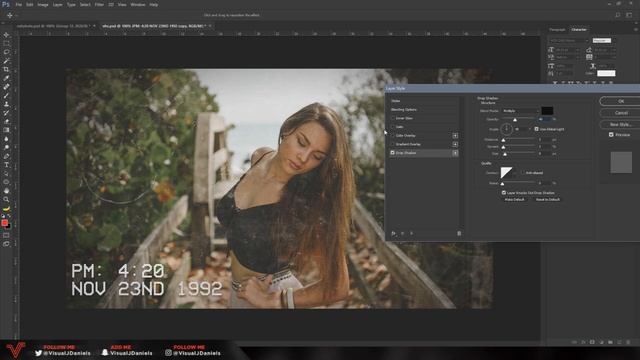Select the Horizontal Type tool
This screenshot has height=360, width=640.
pyautogui.click(x=6, y=164)
